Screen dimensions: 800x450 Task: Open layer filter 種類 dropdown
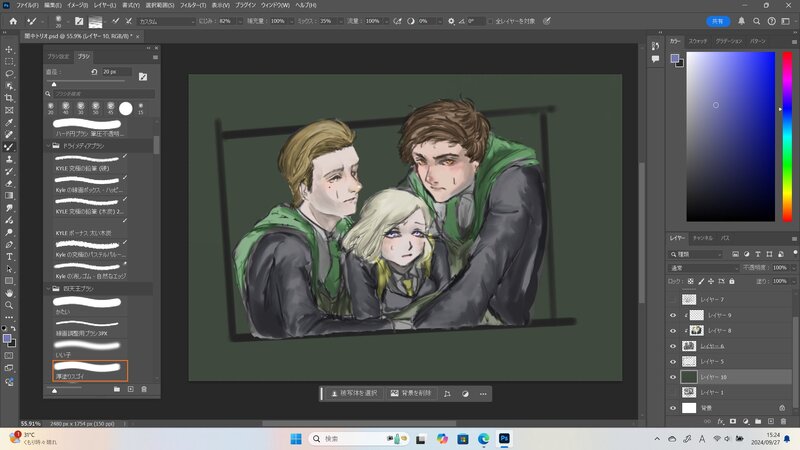pos(696,254)
